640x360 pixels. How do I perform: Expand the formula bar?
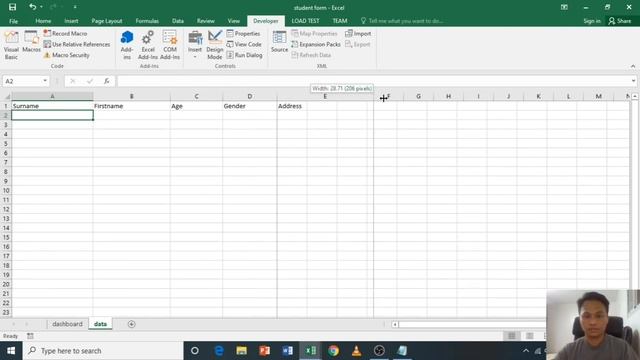633,81
